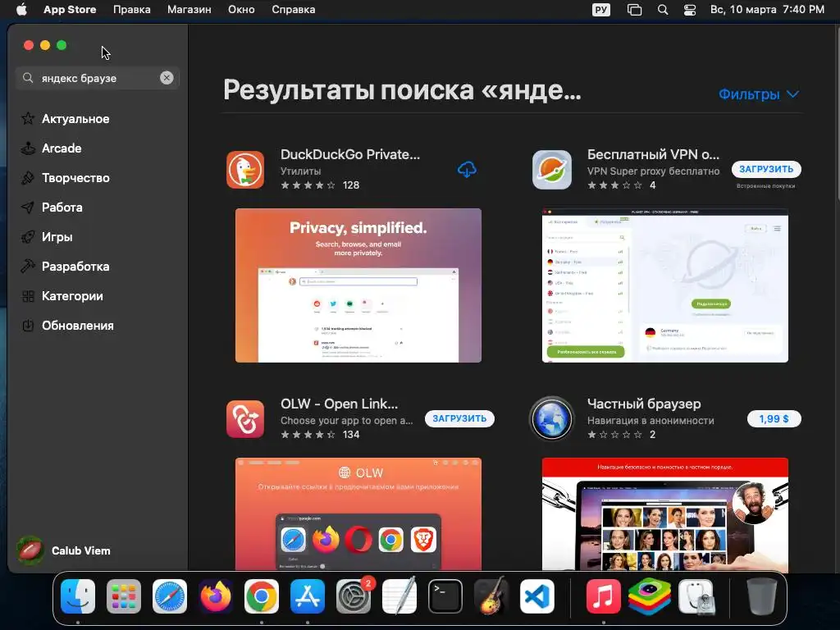The height and width of the screenshot is (630, 840).
Task: Open Disk Utility from the Dock
Action: pos(696,596)
